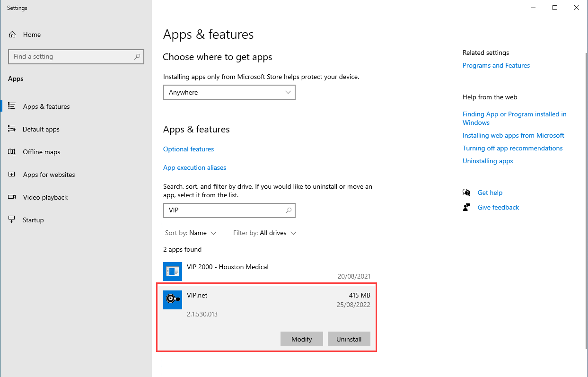Click the app list search field containing VIP

pyautogui.click(x=229, y=210)
